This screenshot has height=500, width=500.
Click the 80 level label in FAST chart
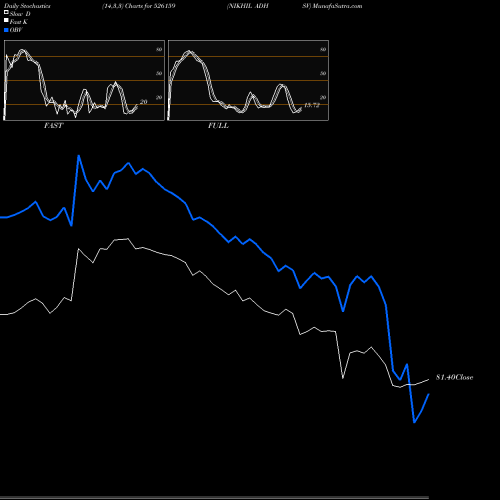pyautogui.click(x=159, y=49)
